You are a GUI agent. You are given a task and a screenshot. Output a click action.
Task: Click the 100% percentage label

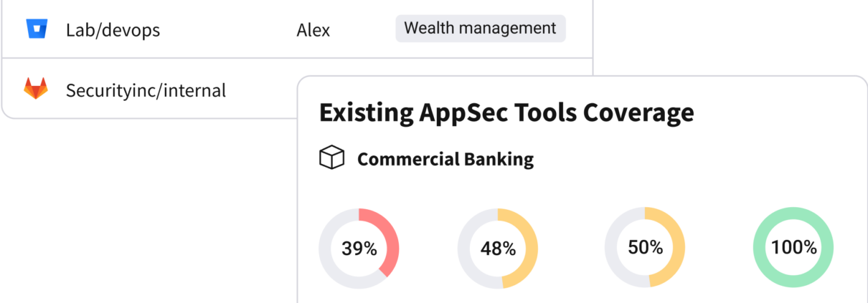(793, 248)
